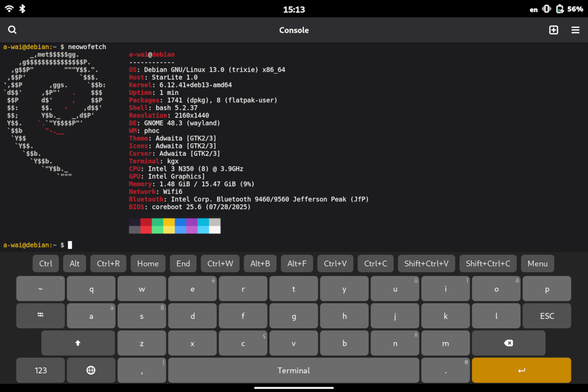Toggle the Ctrl modifier key

tap(46, 263)
